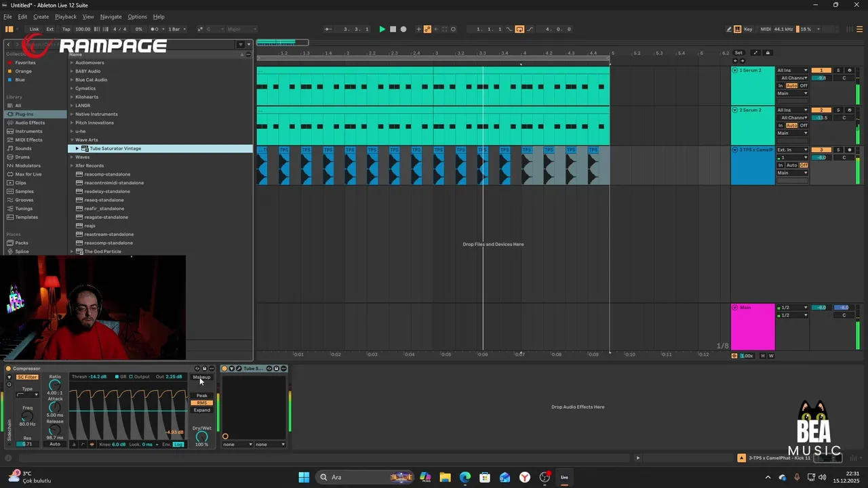Switch Compressor to transfer curve view
This screenshot has width=868, height=488.
coord(83,444)
